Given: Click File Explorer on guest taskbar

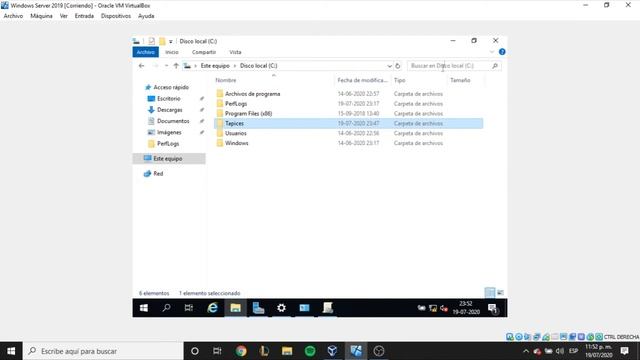Looking at the screenshot, I should (x=236, y=308).
